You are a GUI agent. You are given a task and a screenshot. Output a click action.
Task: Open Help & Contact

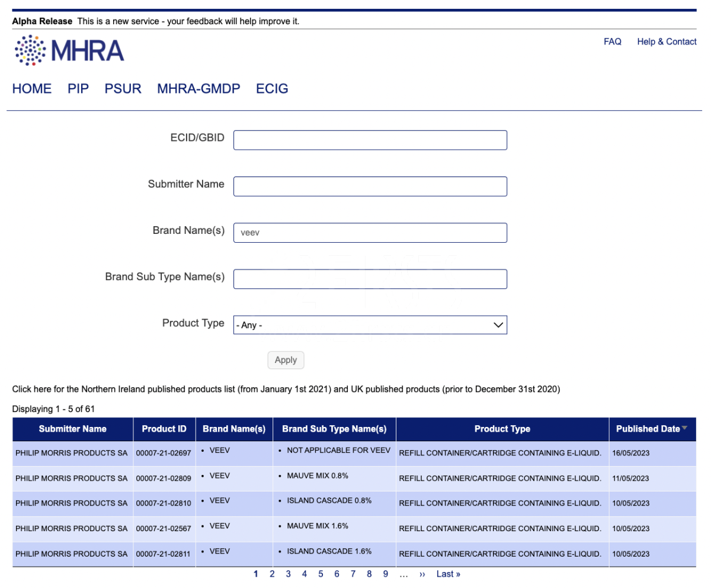(x=667, y=41)
